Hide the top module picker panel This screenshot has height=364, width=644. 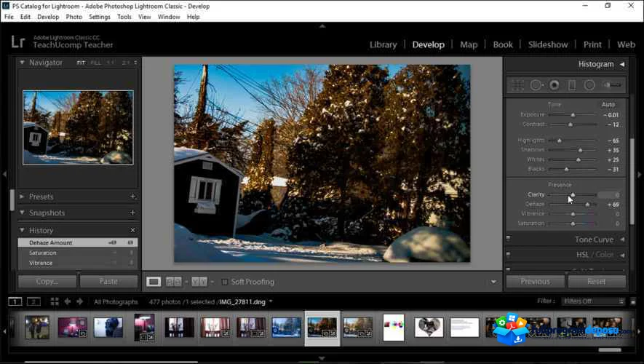(322, 25)
